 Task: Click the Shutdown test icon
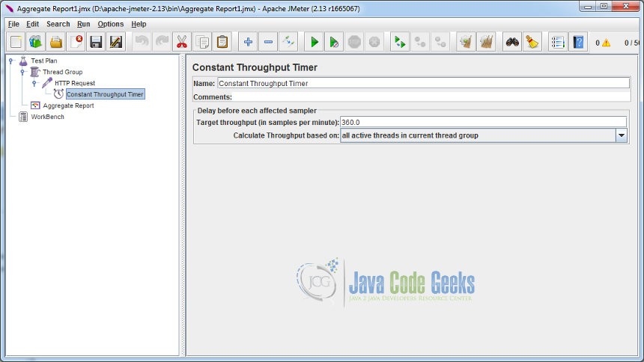[374, 42]
